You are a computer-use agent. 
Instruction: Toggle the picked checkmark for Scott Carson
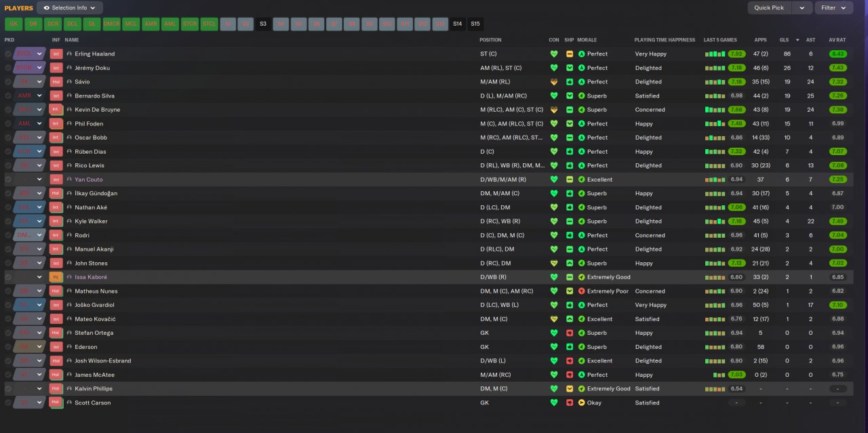(x=8, y=403)
